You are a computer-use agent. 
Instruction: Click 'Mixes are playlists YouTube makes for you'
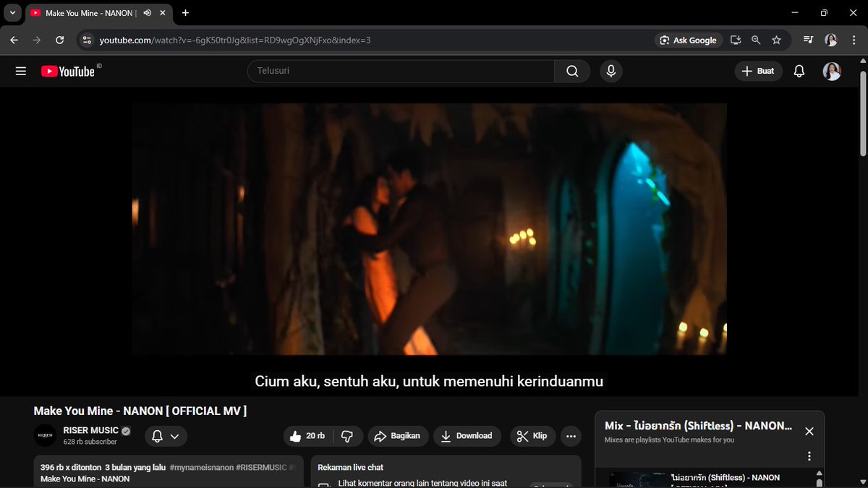pos(669,440)
